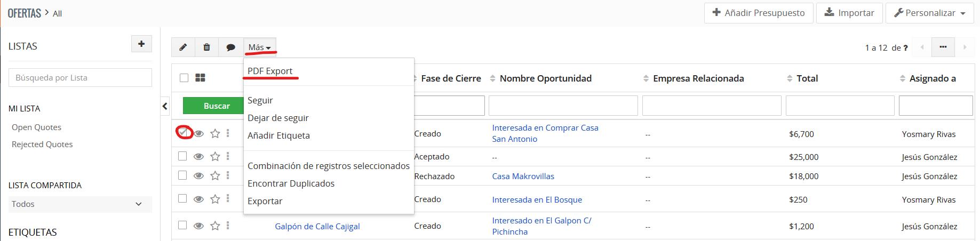Image resolution: width=980 pixels, height=241 pixels.
Task: Switch to grid view icon in table header
Action: pos(201,78)
